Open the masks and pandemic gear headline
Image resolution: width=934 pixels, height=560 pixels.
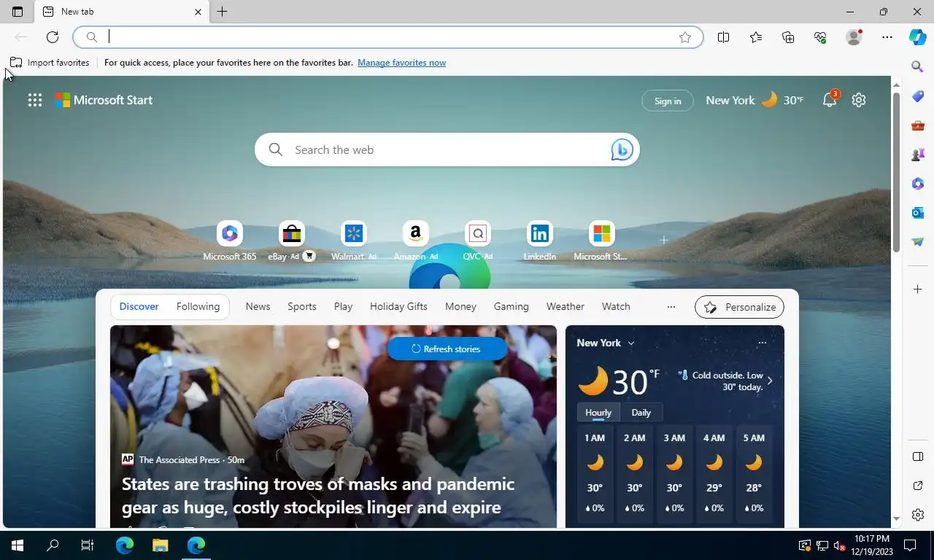(318, 496)
